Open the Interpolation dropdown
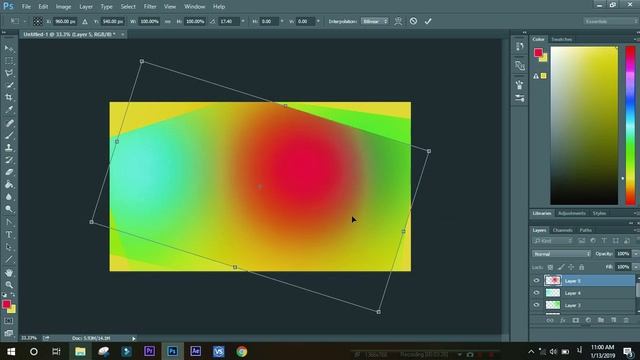This screenshot has width=640, height=360. tap(374, 21)
